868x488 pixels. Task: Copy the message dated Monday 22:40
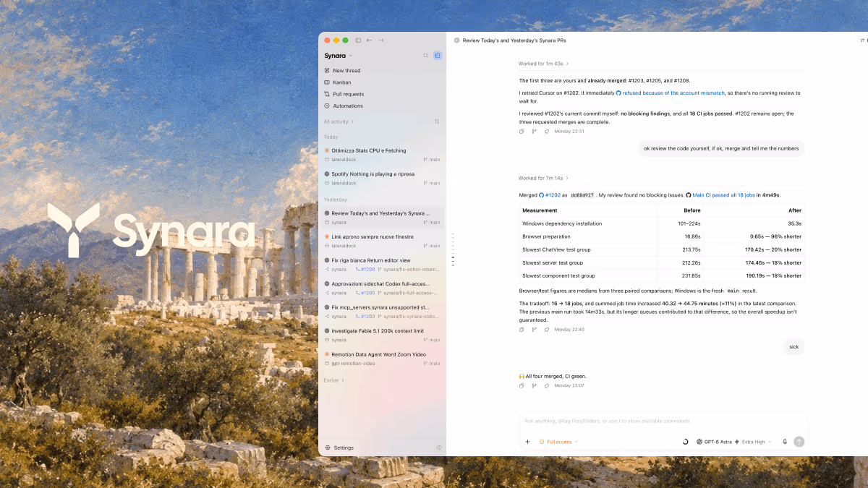522,330
